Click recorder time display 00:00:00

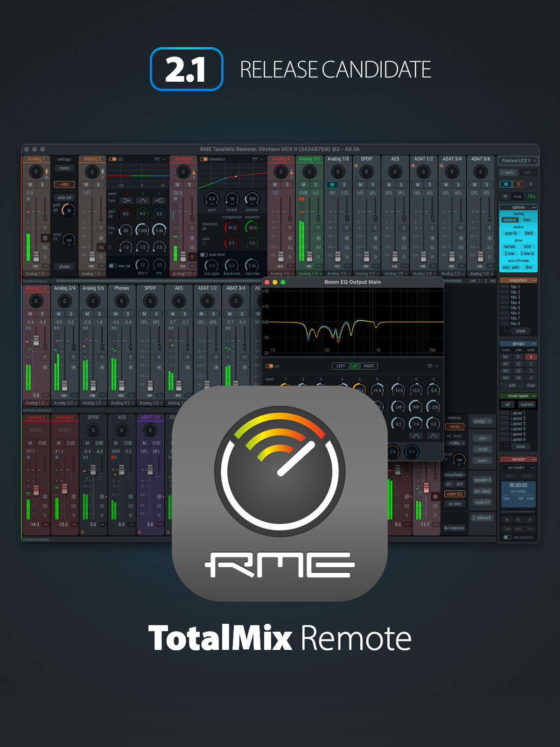518,486
